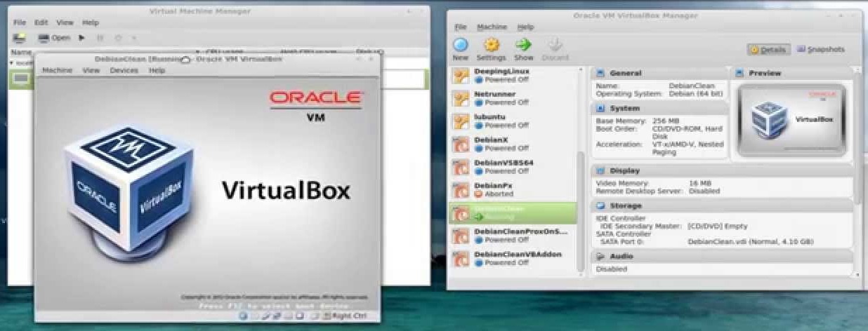Viewport: 868px width, 331px height.
Task: Click the DebianPx VM icon
Action: [x=461, y=190]
